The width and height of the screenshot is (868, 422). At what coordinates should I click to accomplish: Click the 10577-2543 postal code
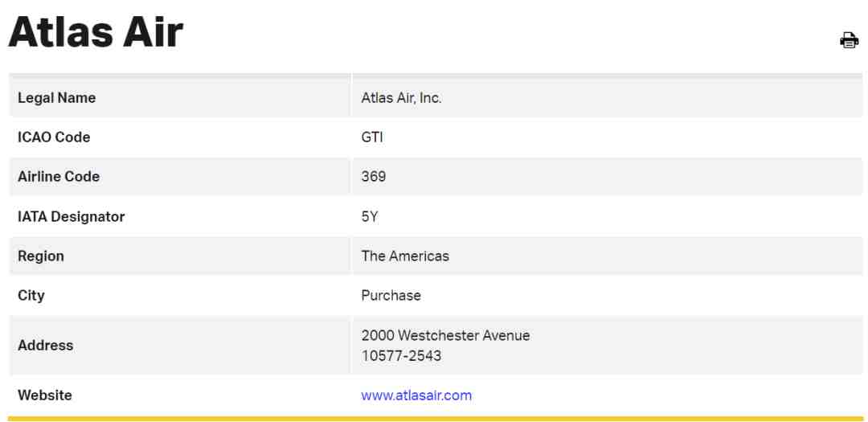pos(401,355)
